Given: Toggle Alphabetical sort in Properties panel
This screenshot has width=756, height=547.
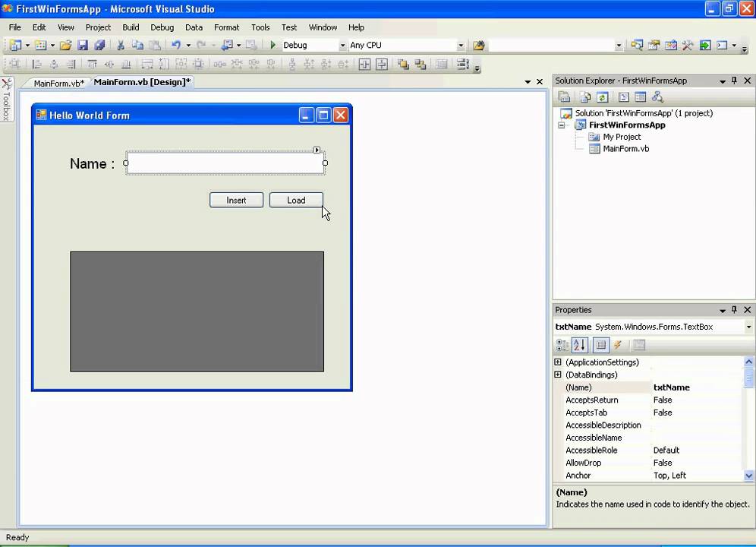Looking at the screenshot, I should coord(580,345).
